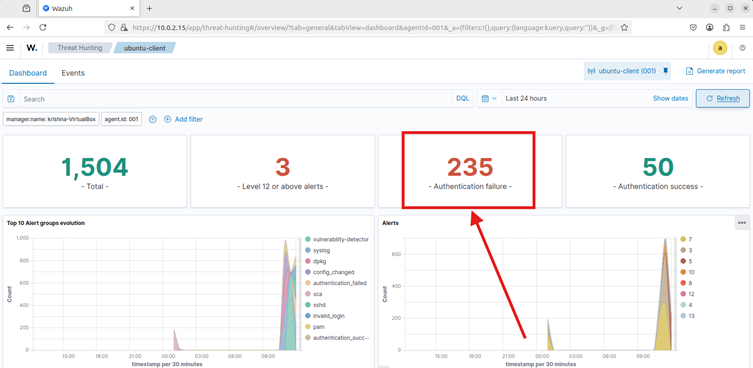Image resolution: width=753 pixels, height=368 pixels.
Task: Click the 3 Level 12 or above alerts metric
Action: point(282,172)
